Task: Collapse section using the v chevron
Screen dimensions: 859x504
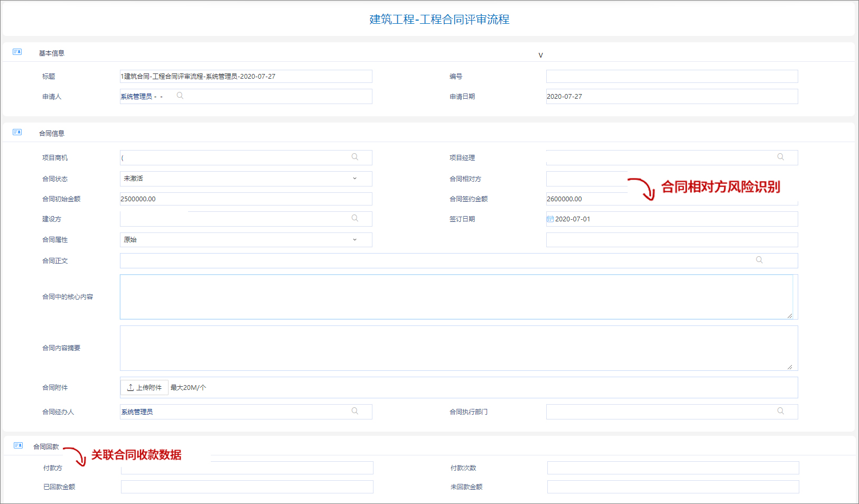Action: tap(540, 55)
